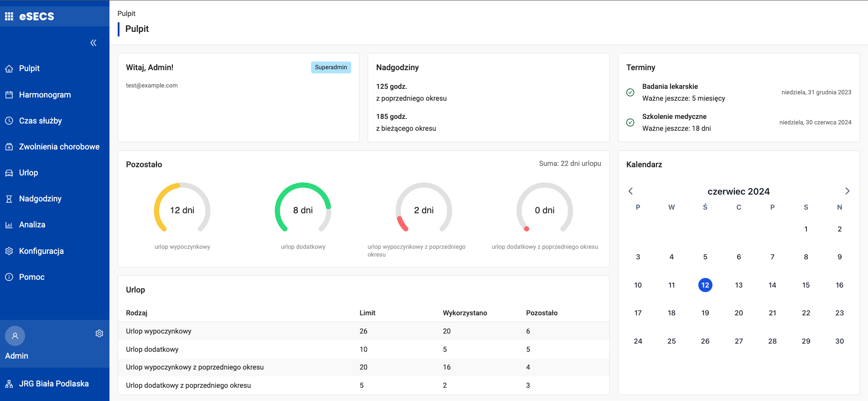The width and height of the screenshot is (868, 401).
Task: Collapse the sidebar with double chevron
Action: point(94,43)
